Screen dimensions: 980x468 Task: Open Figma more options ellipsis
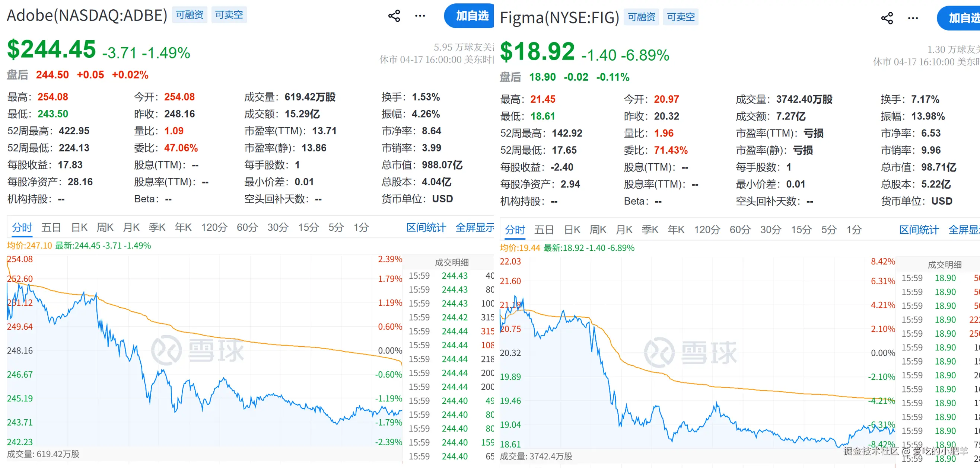913,18
